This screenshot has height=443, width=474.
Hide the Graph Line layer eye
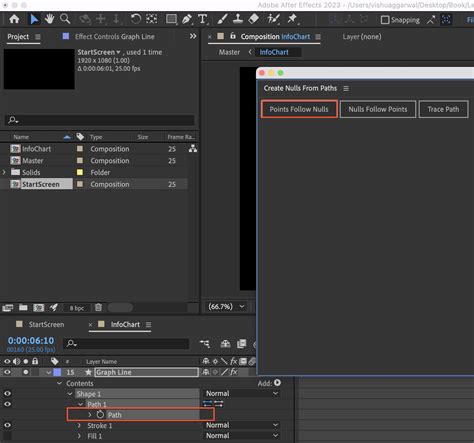pos(7,372)
